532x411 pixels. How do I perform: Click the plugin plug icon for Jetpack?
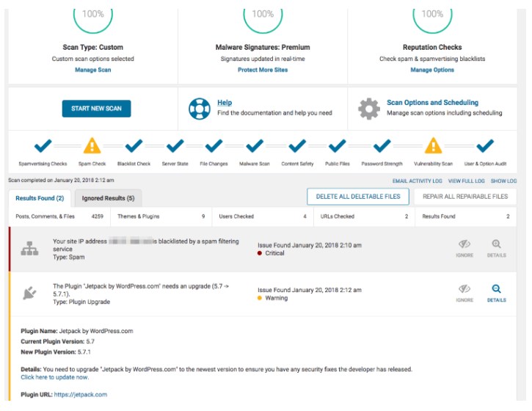[30, 294]
